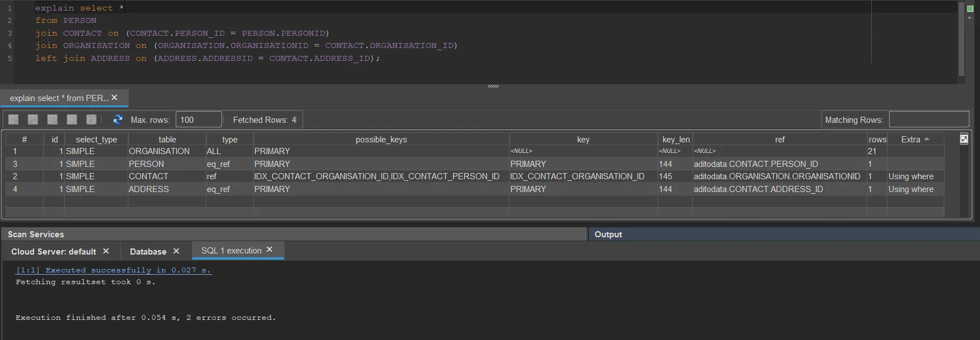Click 'Execution finished after 0.054 s' output line

tap(146, 318)
